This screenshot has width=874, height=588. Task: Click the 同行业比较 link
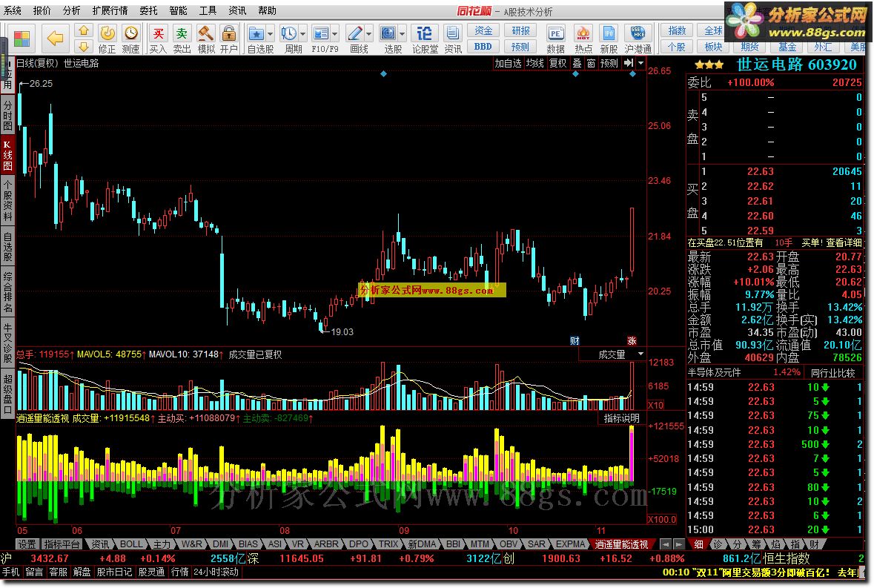pos(832,373)
